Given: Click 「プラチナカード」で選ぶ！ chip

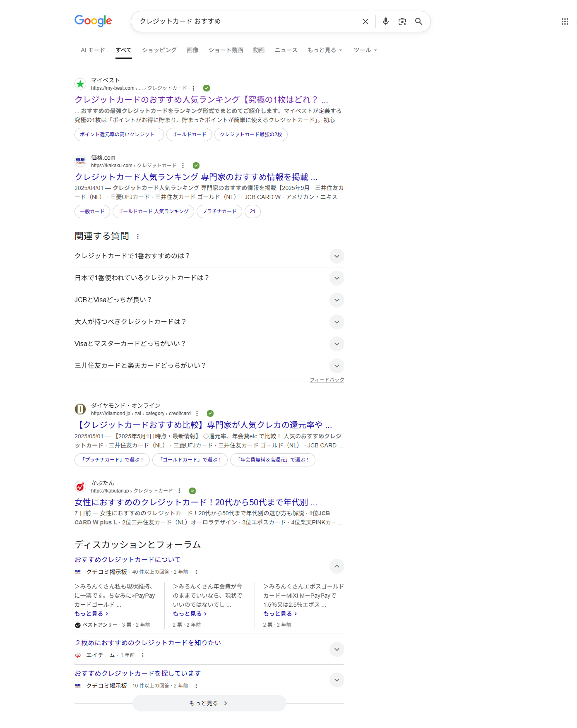Looking at the screenshot, I should tap(112, 460).
